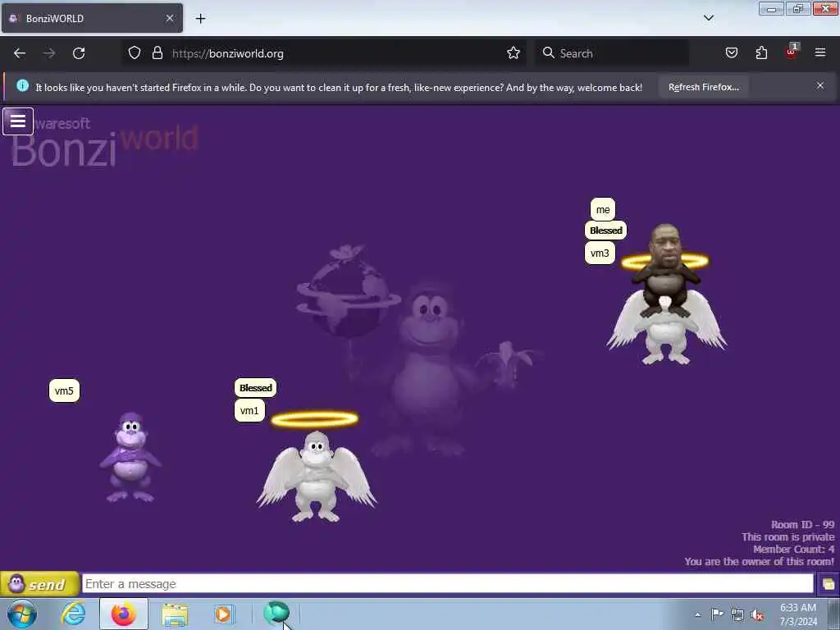Click the 'me' speech bubble
The width and height of the screenshot is (840, 630).
[x=603, y=209]
